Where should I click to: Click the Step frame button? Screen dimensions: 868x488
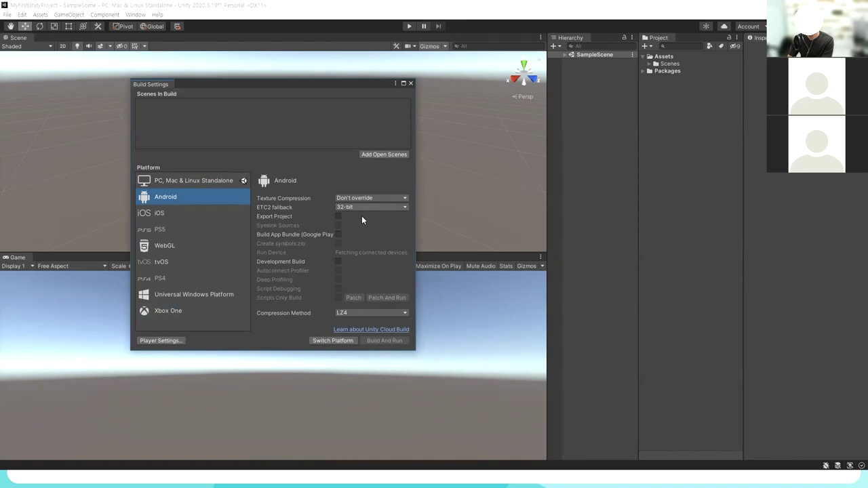(x=438, y=26)
